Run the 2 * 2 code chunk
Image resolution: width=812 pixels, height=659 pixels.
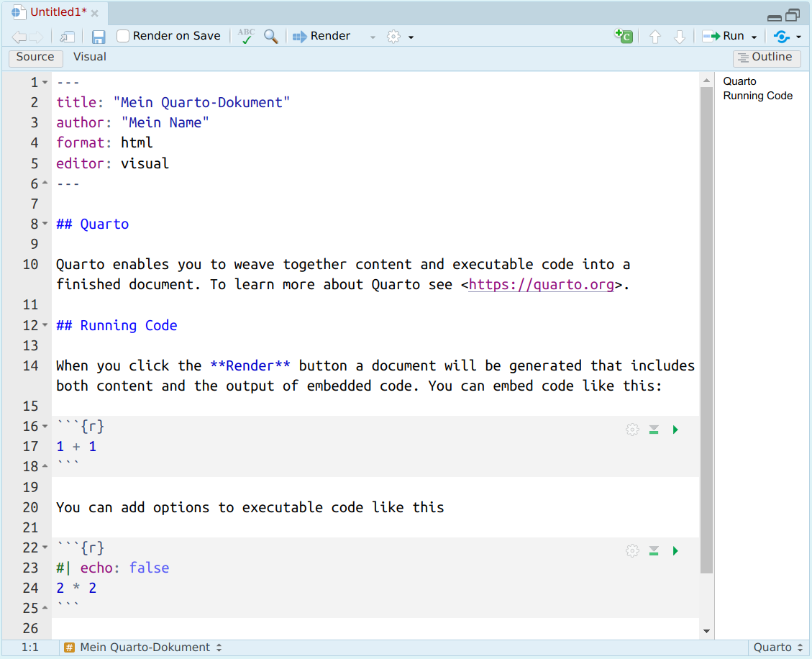675,550
